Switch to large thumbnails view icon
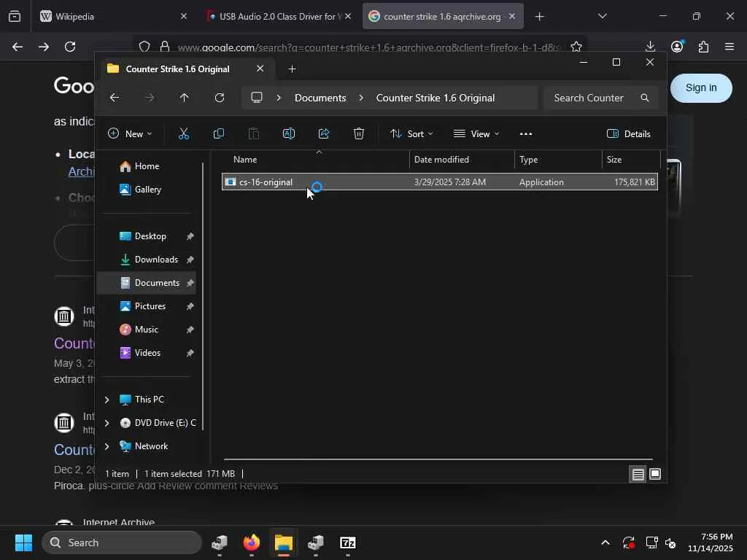 [x=655, y=474]
